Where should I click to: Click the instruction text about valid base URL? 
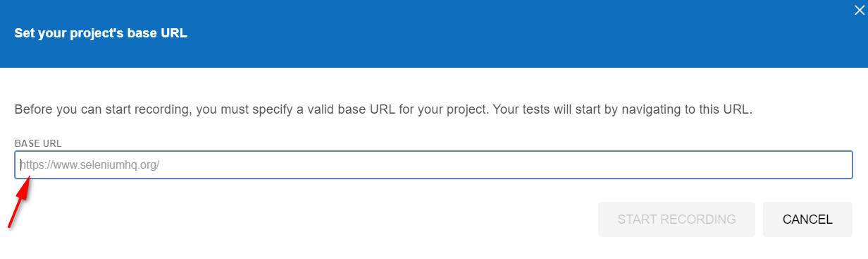(x=384, y=110)
